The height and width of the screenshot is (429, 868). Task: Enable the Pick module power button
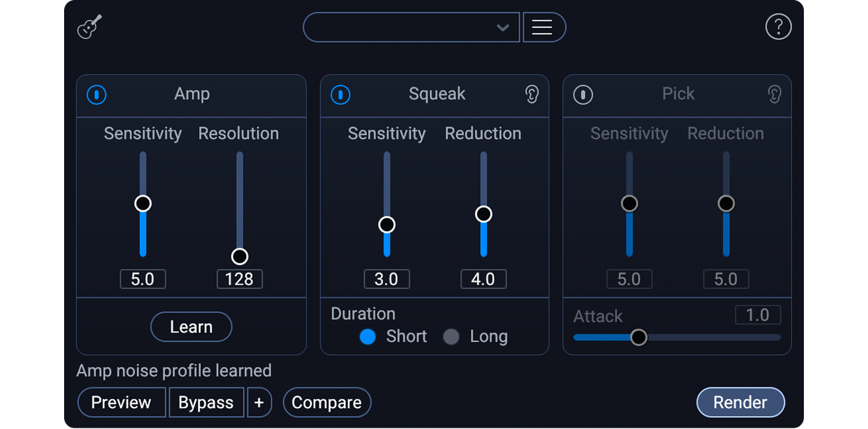(x=583, y=96)
